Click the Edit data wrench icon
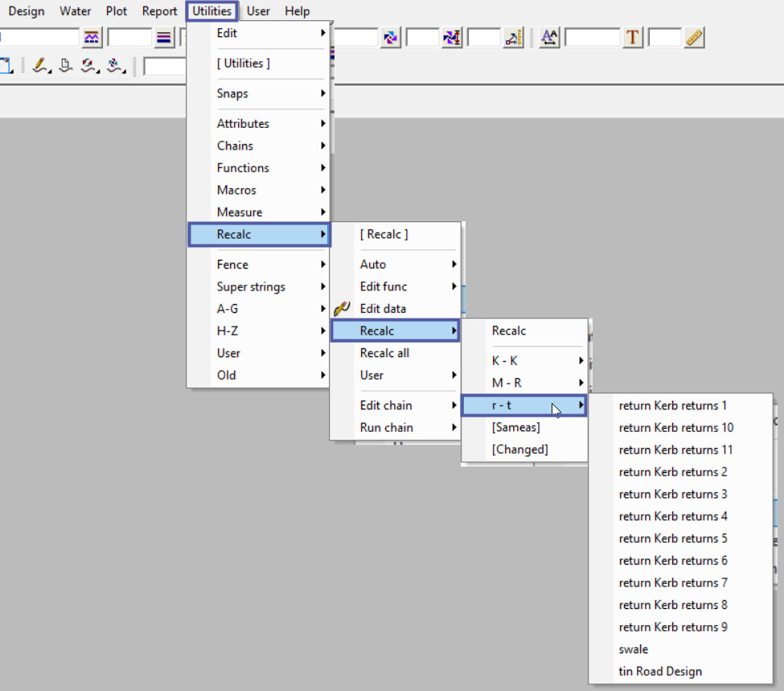Image resolution: width=784 pixels, height=691 pixels. (x=343, y=309)
